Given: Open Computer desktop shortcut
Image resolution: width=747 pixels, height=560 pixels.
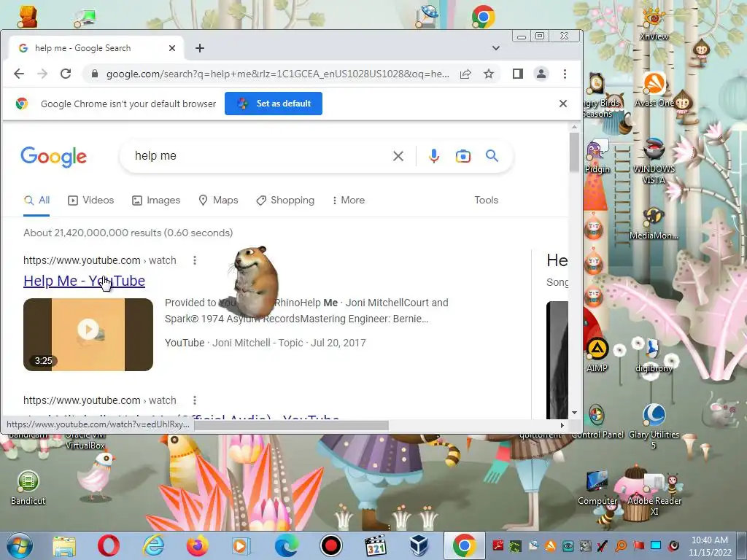Looking at the screenshot, I should click(597, 489).
